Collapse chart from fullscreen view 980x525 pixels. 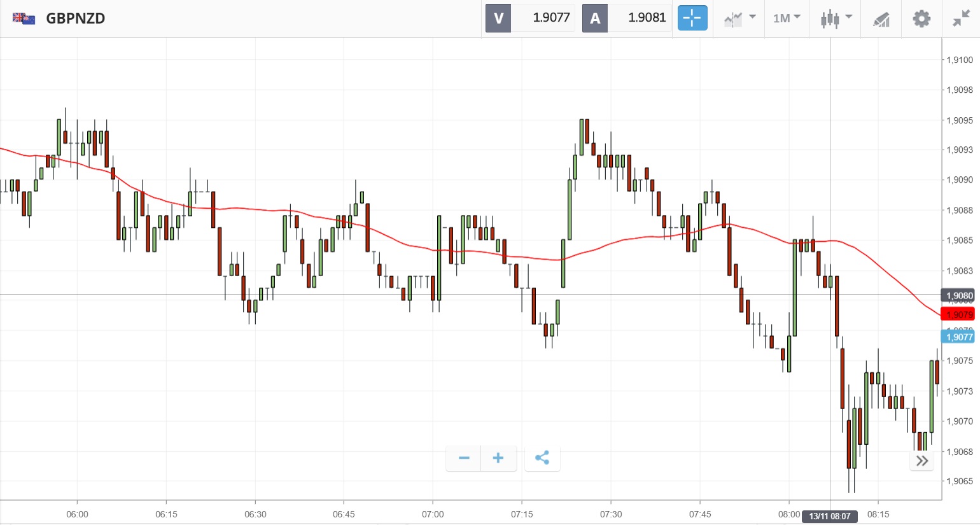coord(960,18)
